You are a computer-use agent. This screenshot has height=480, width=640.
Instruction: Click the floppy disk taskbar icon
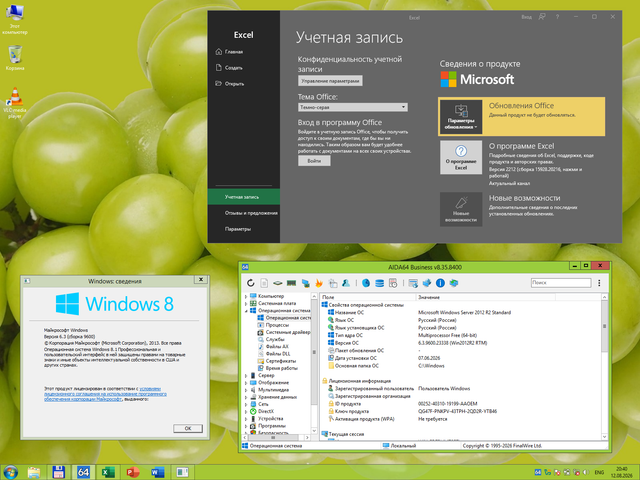coord(58,472)
